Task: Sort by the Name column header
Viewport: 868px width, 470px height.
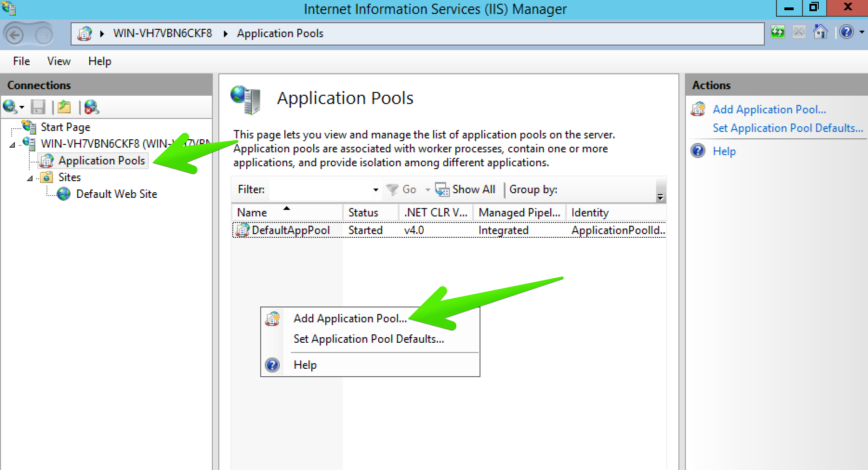Action: (287, 213)
